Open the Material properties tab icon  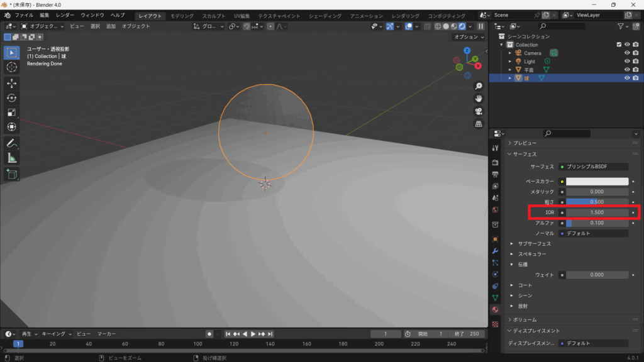pos(496,310)
